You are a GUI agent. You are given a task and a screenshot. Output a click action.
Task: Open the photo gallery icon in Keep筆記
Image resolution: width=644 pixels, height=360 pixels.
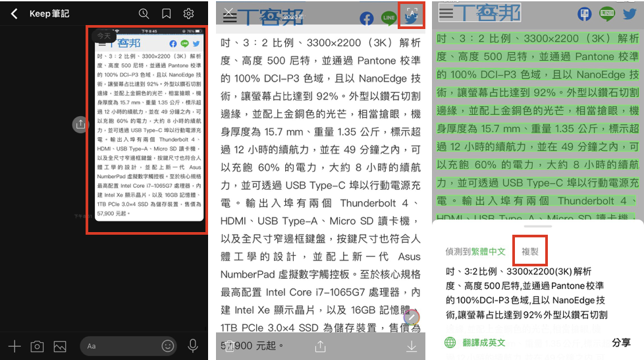(x=60, y=346)
